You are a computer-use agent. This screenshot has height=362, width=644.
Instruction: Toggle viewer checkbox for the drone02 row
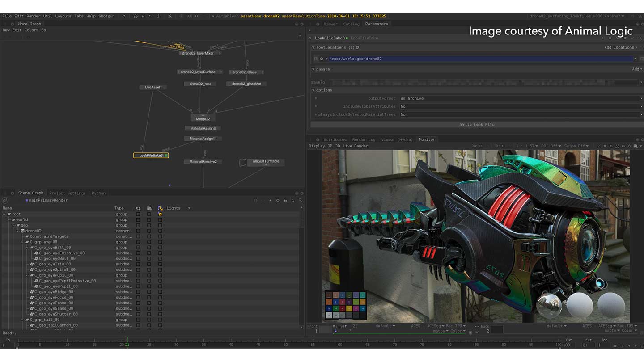tap(138, 231)
